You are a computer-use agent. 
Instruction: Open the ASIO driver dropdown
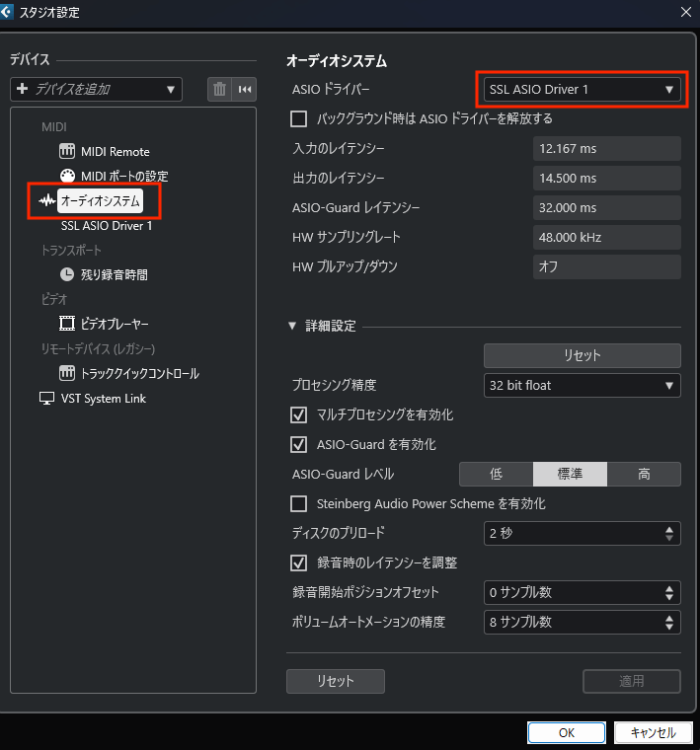(581, 90)
